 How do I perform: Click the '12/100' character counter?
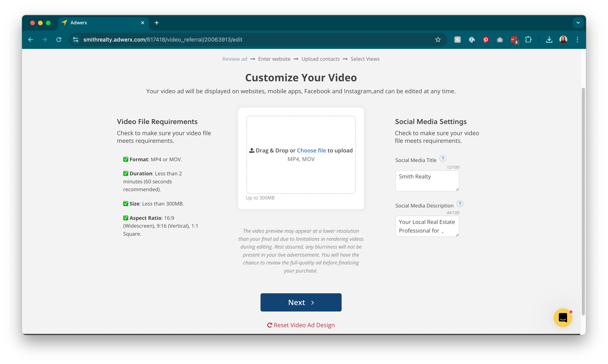(x=453, y=167)
